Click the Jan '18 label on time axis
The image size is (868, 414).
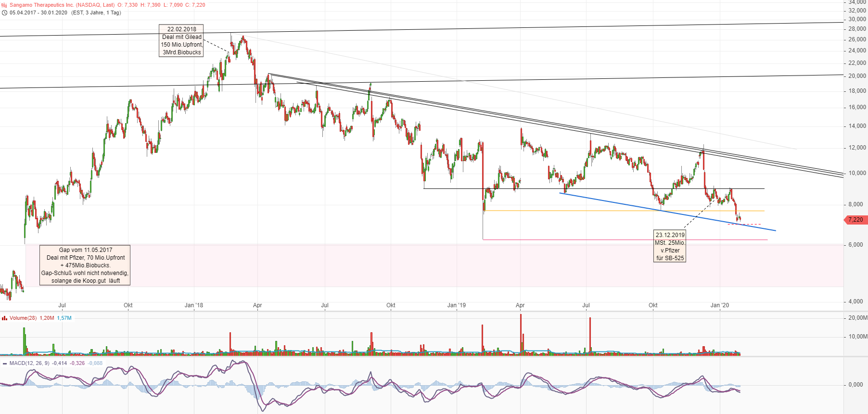(194, 305)
